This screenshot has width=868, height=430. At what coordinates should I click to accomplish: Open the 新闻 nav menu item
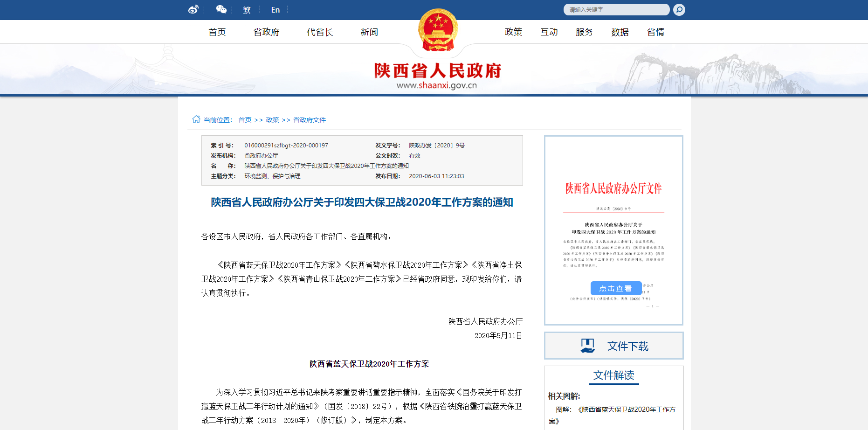tap(369, 32)
